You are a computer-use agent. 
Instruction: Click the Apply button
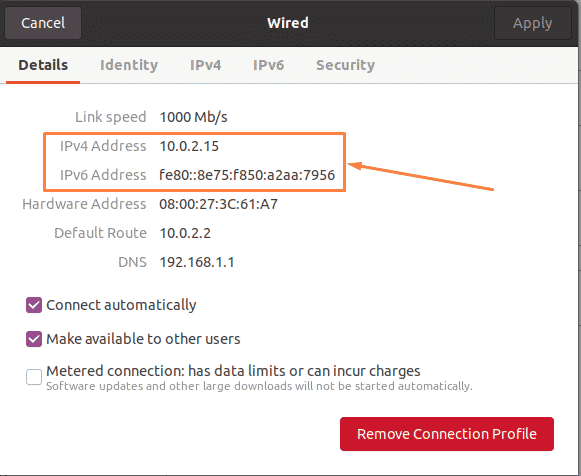tap(532, 23)
